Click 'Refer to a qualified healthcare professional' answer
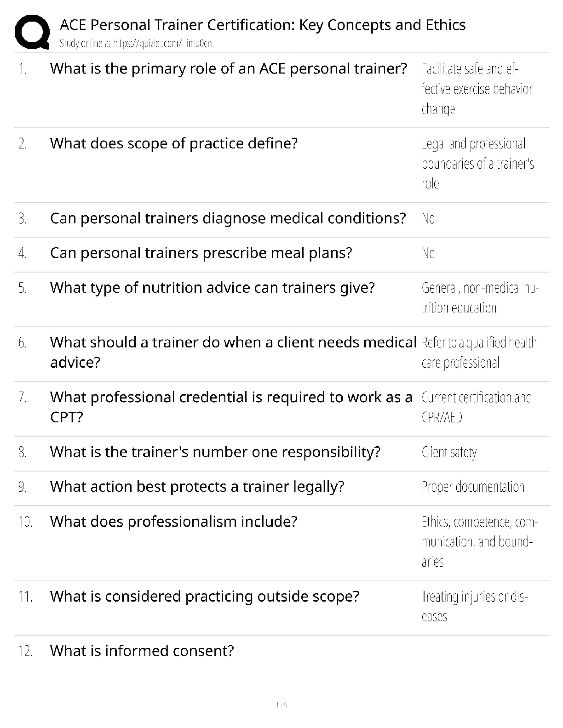The height and width of the screenshot is (728, 563). 480,353
